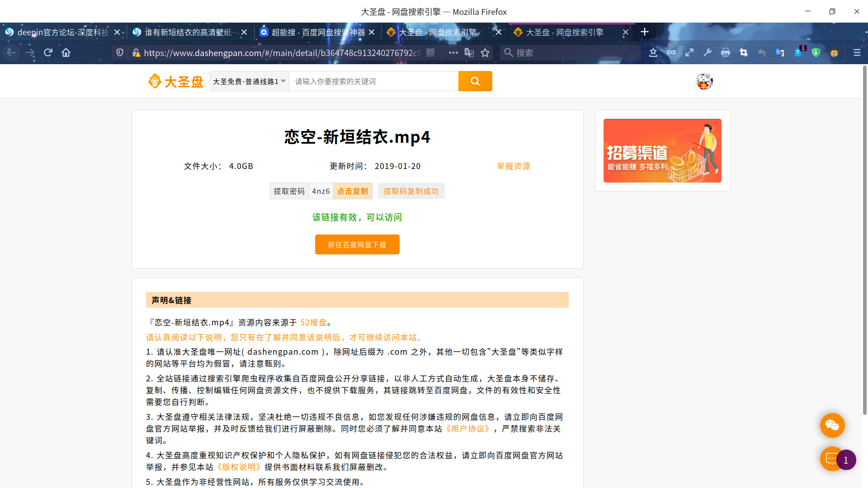Viewport: 868px width, 488px height.
Task: Click the 举报资源 report link
Action: 514,166
